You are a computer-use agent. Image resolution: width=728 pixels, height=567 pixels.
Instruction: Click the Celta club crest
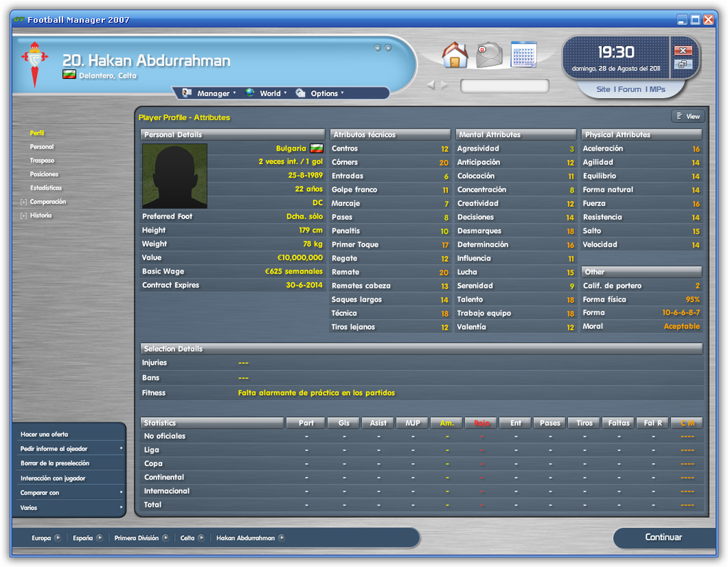pyautogui.click(x=34, y=65)
